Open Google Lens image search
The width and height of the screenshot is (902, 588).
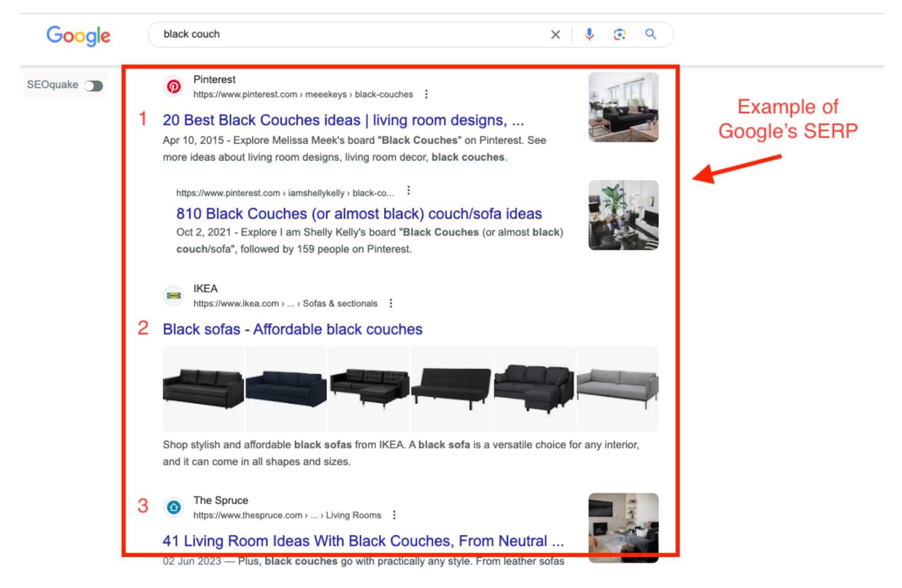pos(619,34)
